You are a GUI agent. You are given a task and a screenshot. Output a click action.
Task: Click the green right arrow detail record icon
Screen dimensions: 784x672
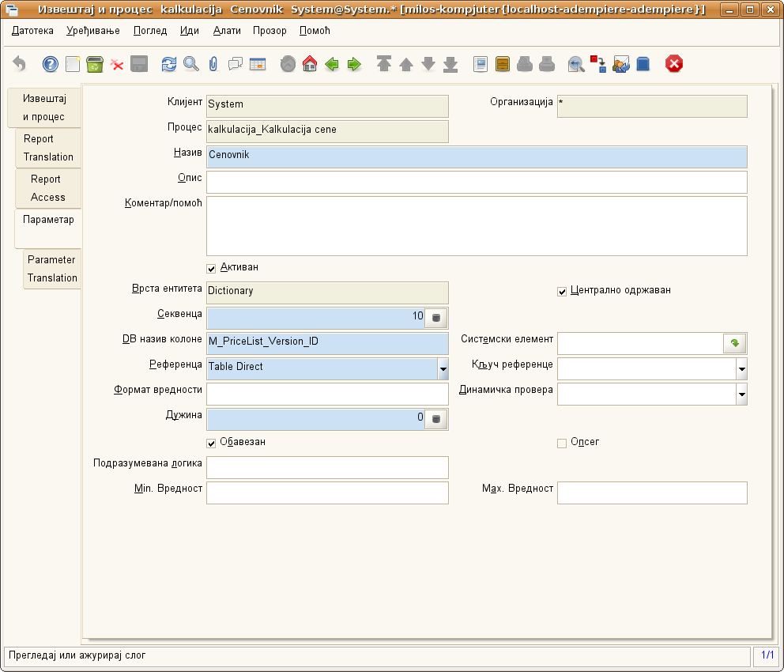point(354,64)
